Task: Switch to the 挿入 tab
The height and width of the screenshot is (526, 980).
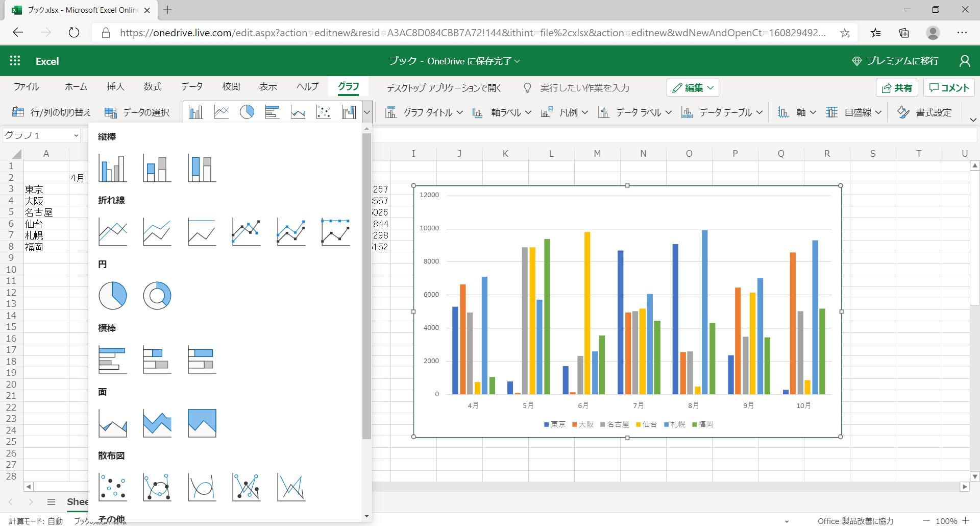Action: [115, 87]
